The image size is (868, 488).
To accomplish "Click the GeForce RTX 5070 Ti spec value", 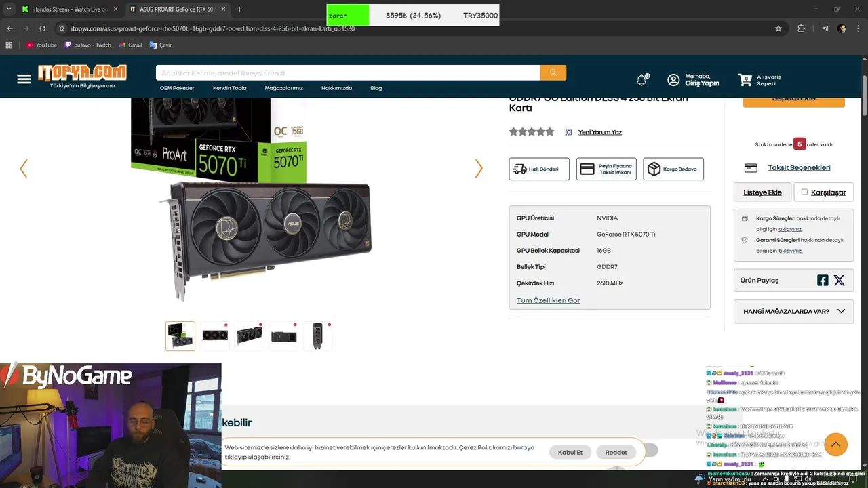I will pyautogui.click(x=626, y=235).
